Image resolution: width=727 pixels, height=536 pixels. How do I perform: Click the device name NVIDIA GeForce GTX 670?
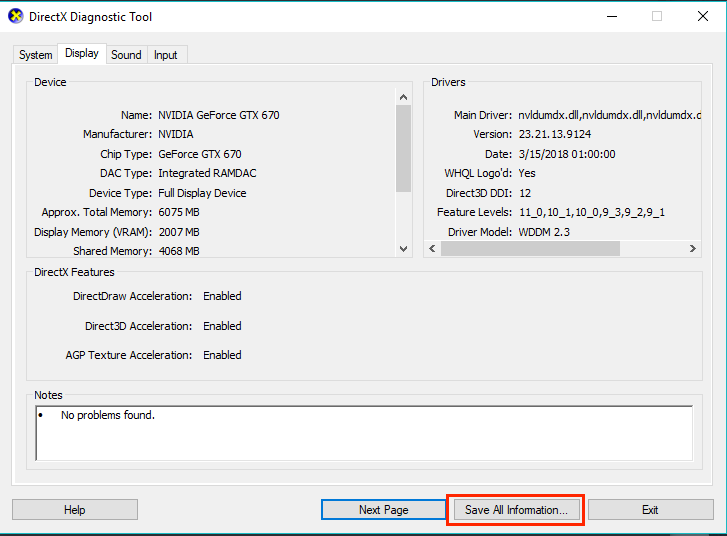coord(219,115)
